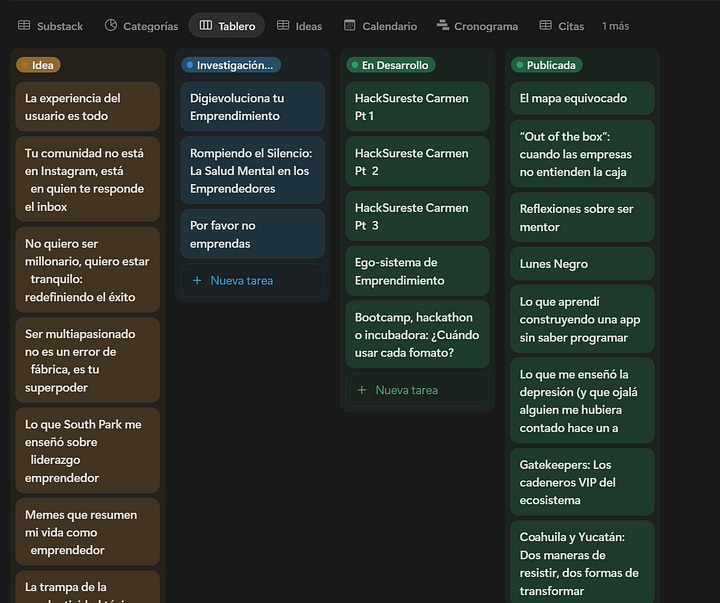This screenshot has width=720, height=603.
Task: Open card 'HackSureste Carmen Pt 2'
Action: point(417,161)
